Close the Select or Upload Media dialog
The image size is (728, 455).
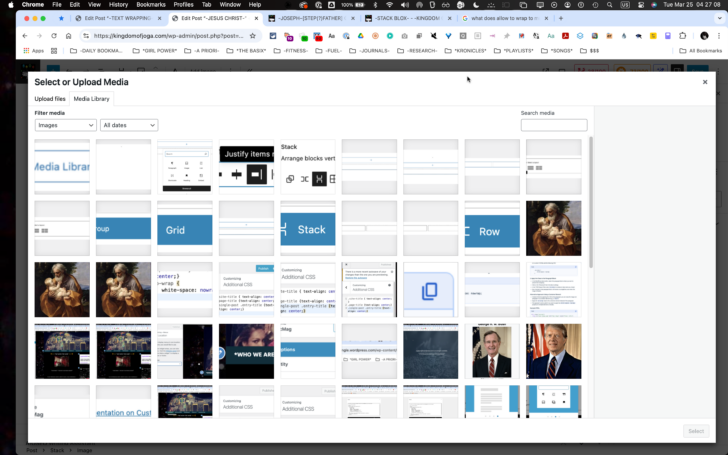(x=705, y=82)
